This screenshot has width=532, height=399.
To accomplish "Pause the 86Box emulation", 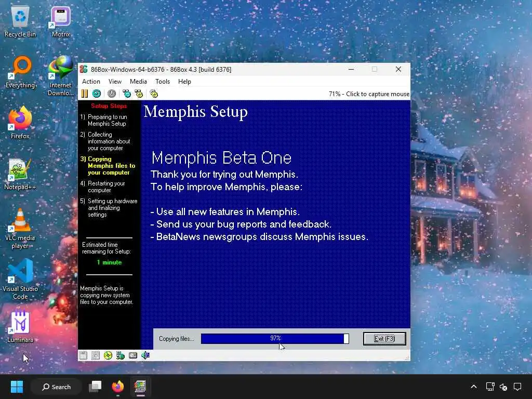I will (85, 94).
